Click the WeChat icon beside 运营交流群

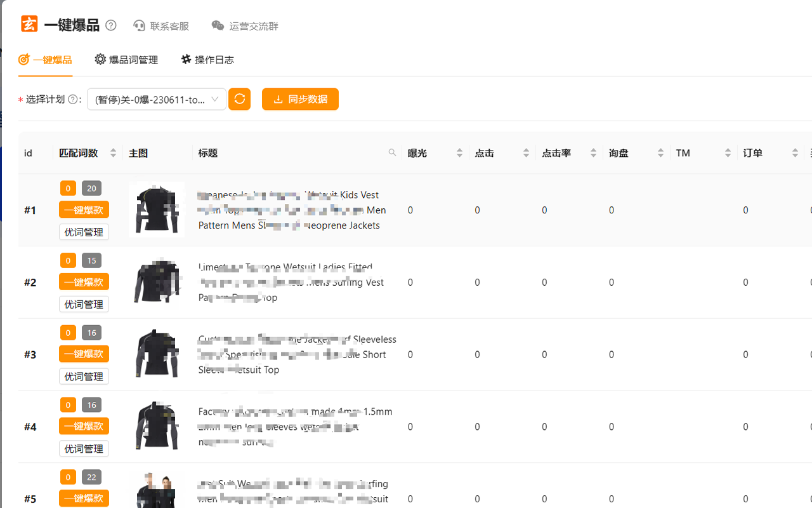click(x=218, y=25)
